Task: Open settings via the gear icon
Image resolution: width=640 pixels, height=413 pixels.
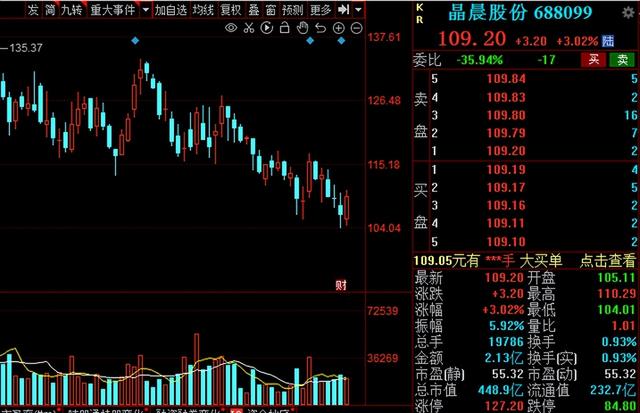Action: [x=628, y=13]
